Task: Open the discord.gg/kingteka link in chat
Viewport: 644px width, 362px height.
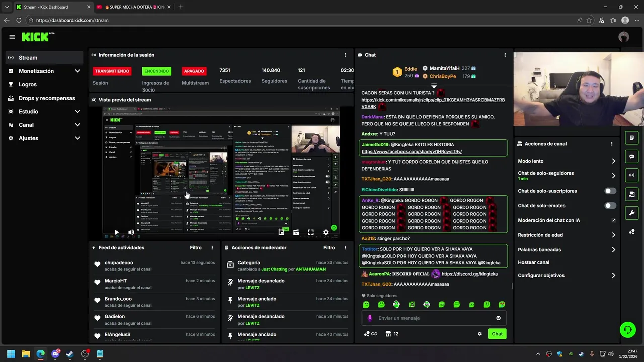Action: coord(469,274)
